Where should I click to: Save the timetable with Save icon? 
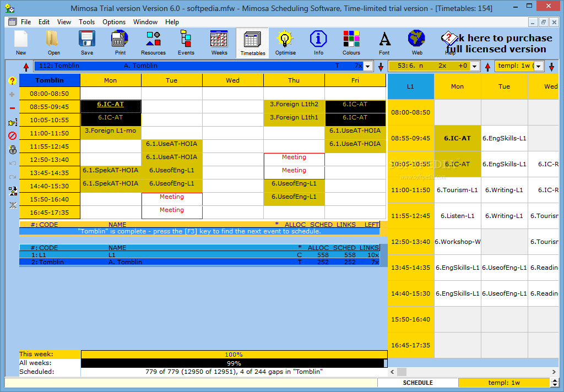[86, 42]
